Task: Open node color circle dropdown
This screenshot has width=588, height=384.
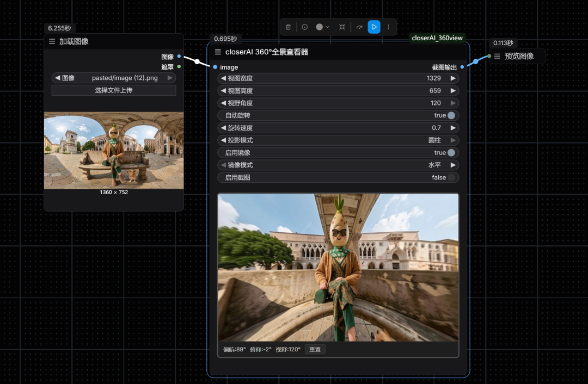Action: (322, 27)
